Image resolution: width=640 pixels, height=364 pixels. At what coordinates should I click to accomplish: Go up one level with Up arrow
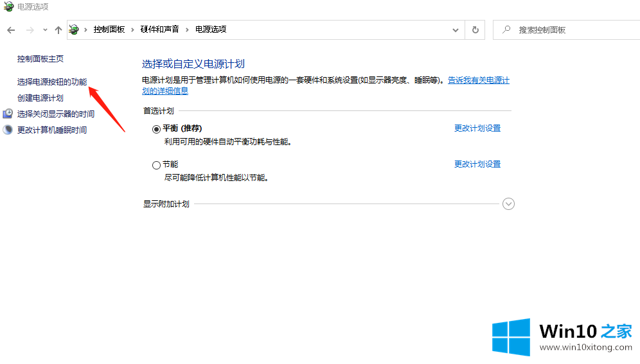(58, 30)
